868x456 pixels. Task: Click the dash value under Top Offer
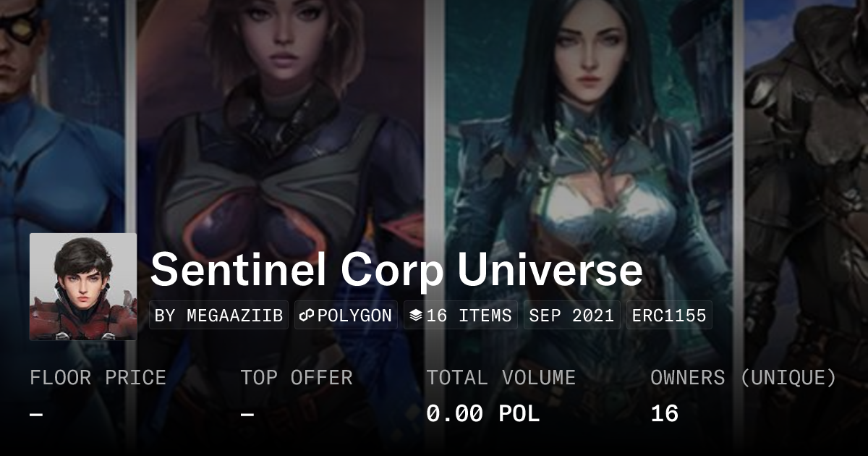click(x=247, y=415)
